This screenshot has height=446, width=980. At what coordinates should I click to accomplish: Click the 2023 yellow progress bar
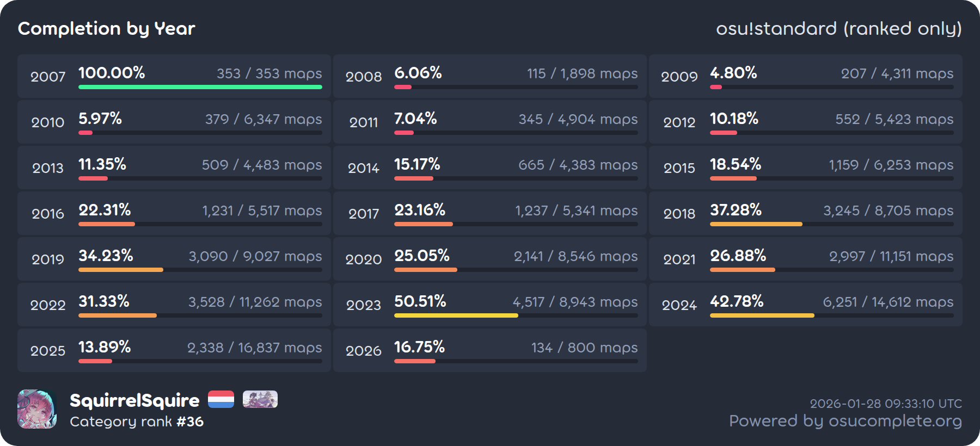pyautogui.click(x=456, y=315)
